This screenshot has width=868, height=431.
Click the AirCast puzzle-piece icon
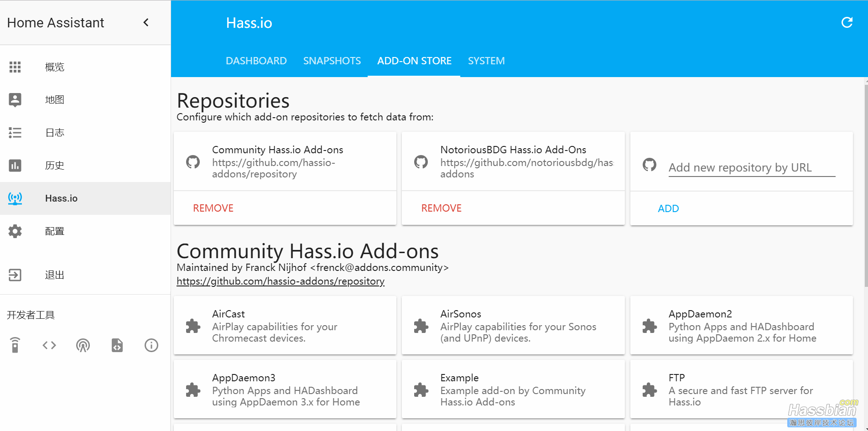tap(193, 326)
